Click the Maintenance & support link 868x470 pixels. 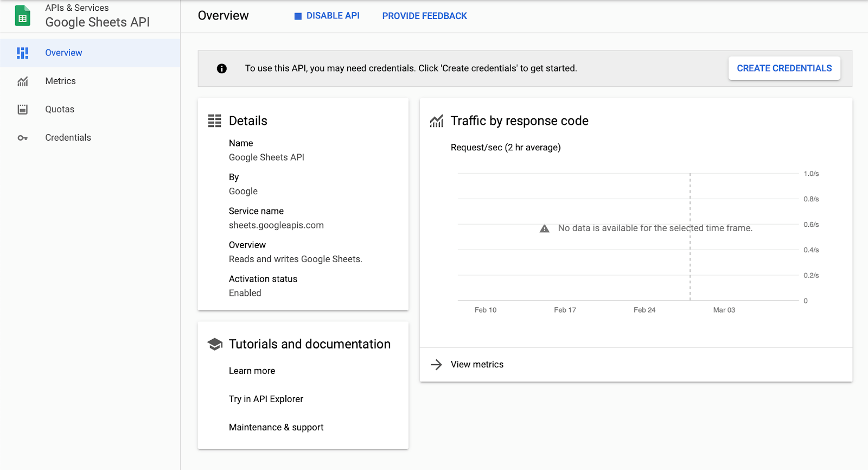tap(276, 428)
